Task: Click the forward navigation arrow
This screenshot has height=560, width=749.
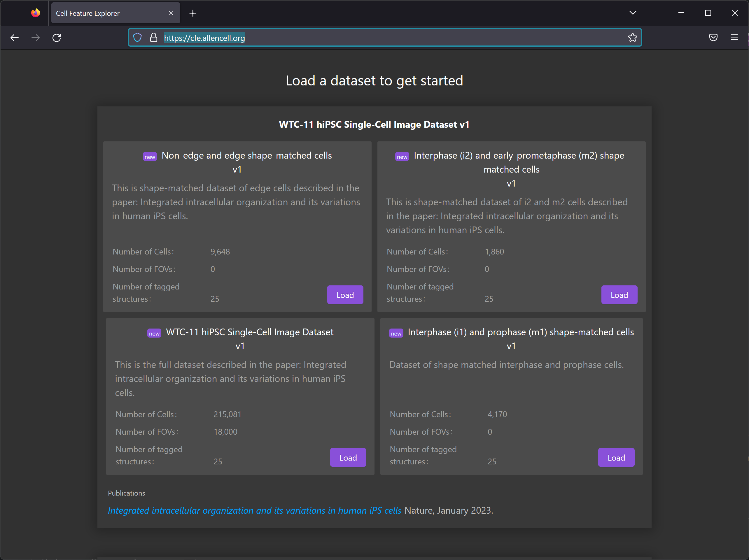Action: [x=36, y=38]
